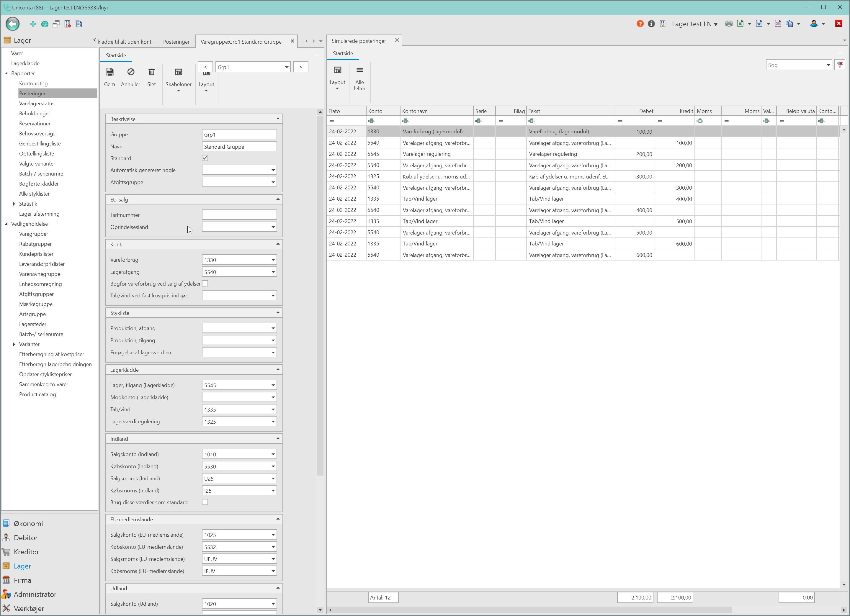The width and height of the screenshot is (850, 616).
Task: Open the user profile icon
Action: tap(814, 24)
